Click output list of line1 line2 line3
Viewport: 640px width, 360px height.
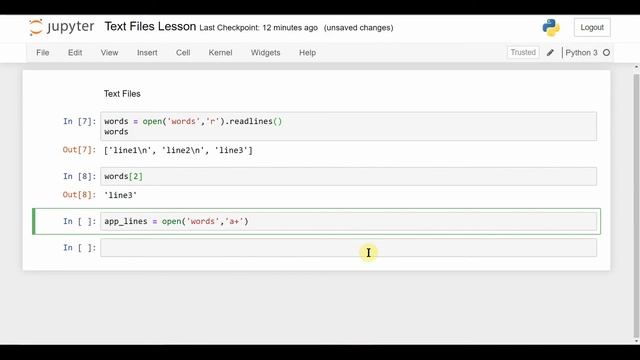coord(178,150)
